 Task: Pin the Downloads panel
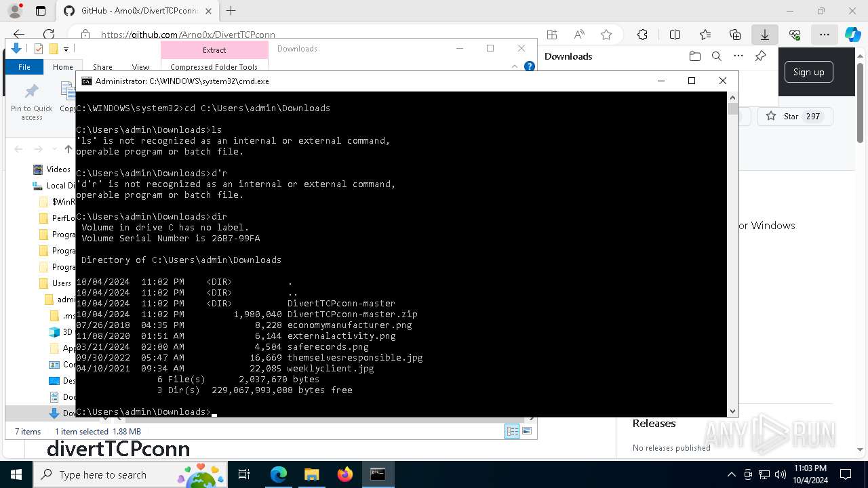tap(761, 56)
